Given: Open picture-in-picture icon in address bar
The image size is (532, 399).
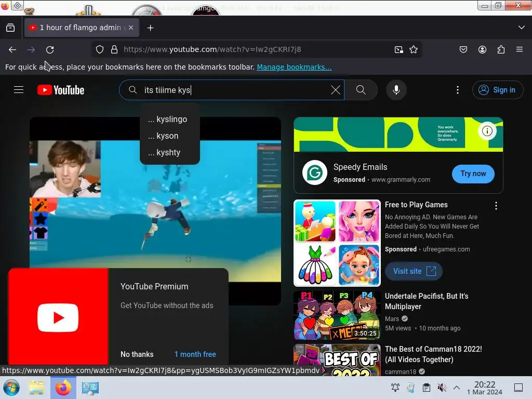Looking at the screenshot, I should [398, 49].
